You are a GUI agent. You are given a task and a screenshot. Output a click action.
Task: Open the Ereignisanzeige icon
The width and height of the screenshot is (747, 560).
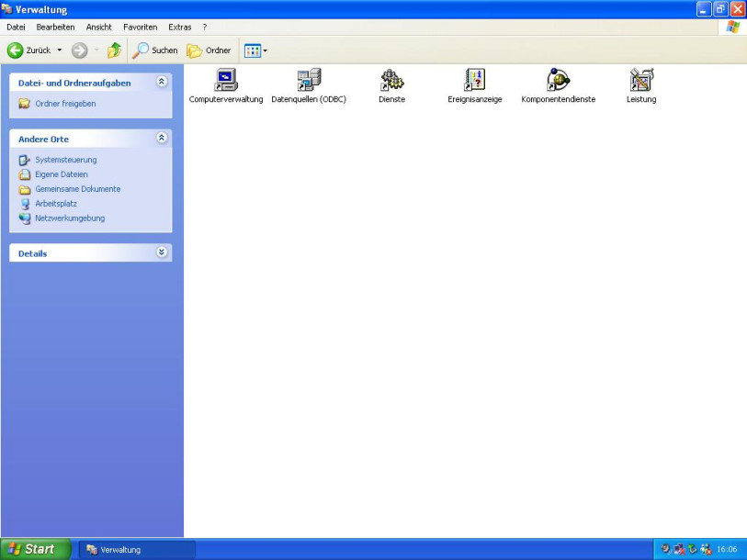point(474,81)
